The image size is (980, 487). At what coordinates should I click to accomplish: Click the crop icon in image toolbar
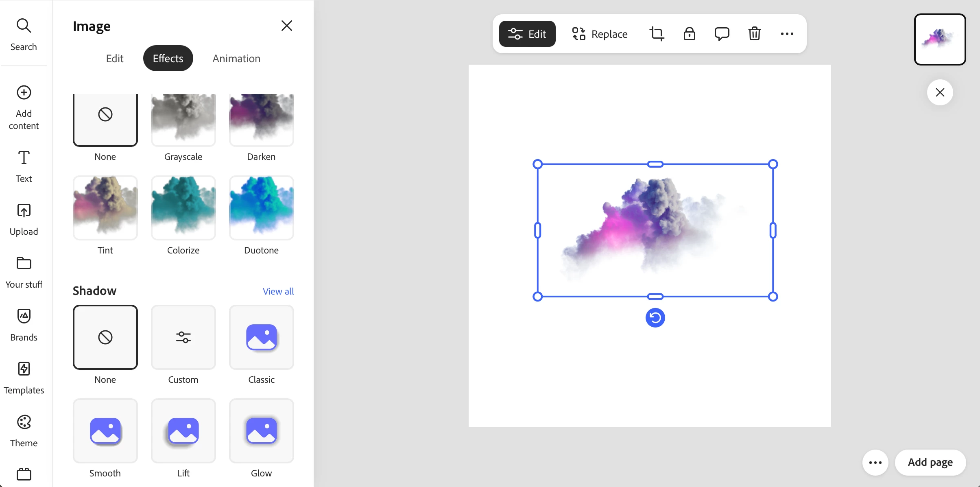pos(657,34)
